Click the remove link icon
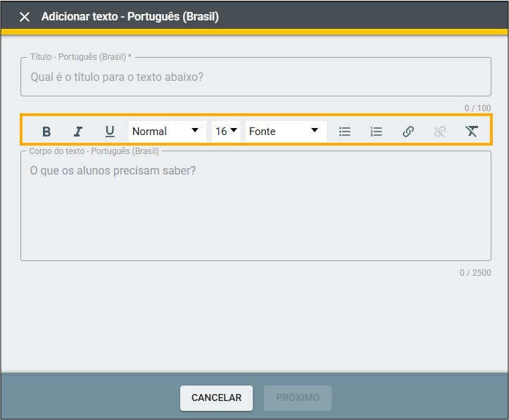 [x=440, y=132]
